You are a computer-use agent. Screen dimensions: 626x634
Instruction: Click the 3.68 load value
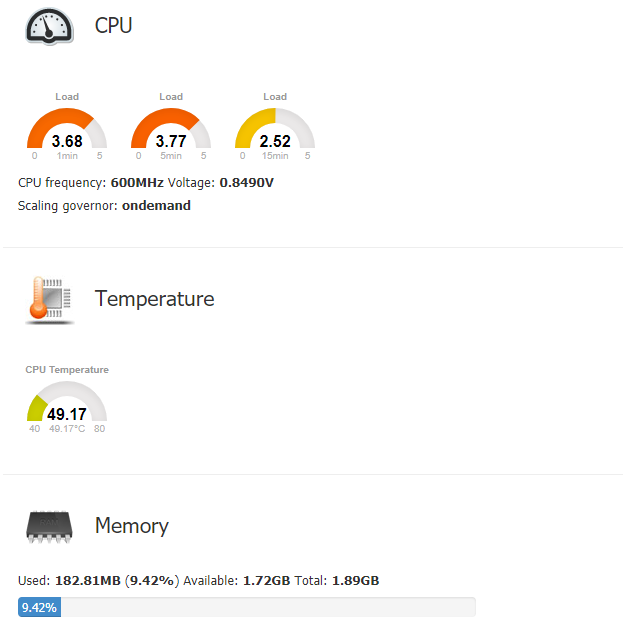point(67,142)
